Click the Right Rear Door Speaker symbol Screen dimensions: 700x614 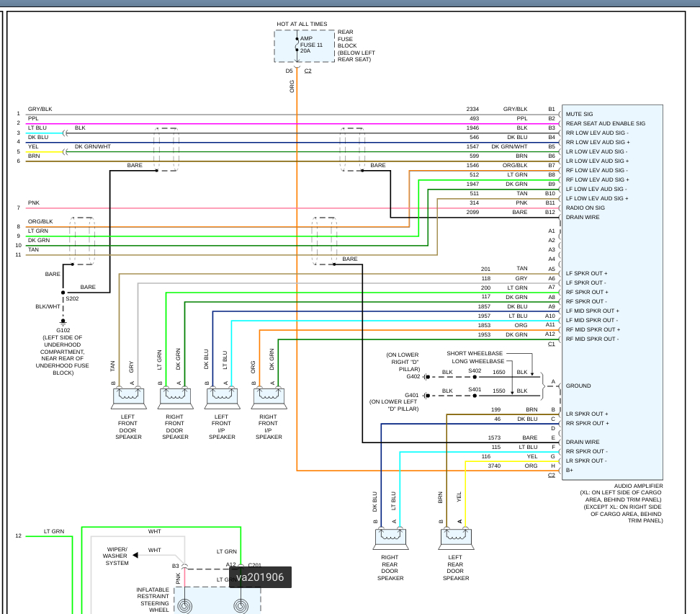click(390, 538)
